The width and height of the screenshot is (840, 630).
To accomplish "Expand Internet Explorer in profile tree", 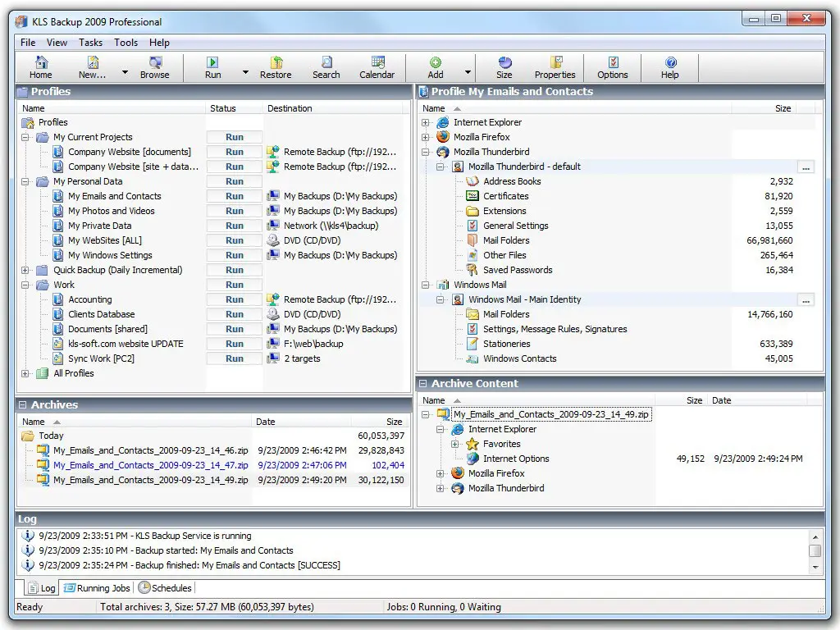I will (426, 123).
